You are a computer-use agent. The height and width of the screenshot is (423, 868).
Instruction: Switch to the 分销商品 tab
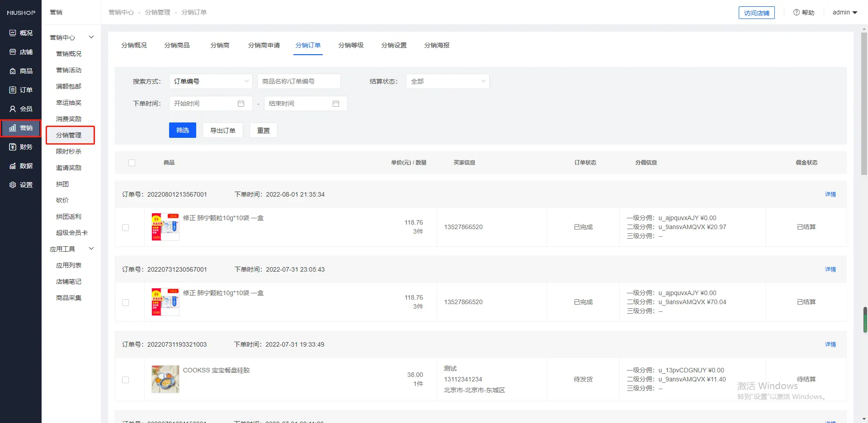pyautogui.click(x=177, y=45)
